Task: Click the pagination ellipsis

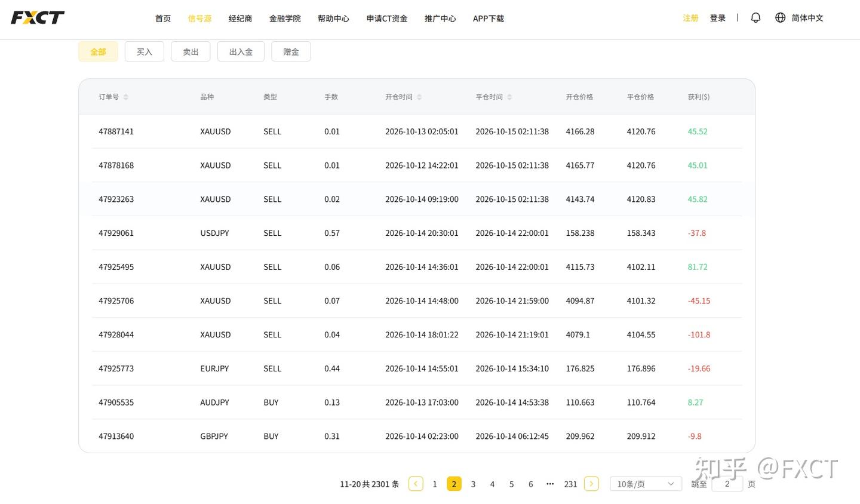Action: 550,484
